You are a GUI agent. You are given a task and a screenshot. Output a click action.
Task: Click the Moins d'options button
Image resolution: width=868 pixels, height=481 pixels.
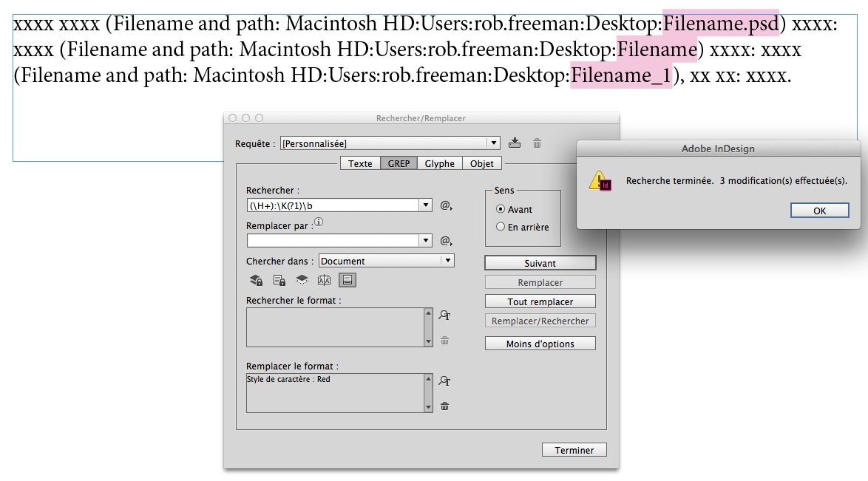coord(540,344)
